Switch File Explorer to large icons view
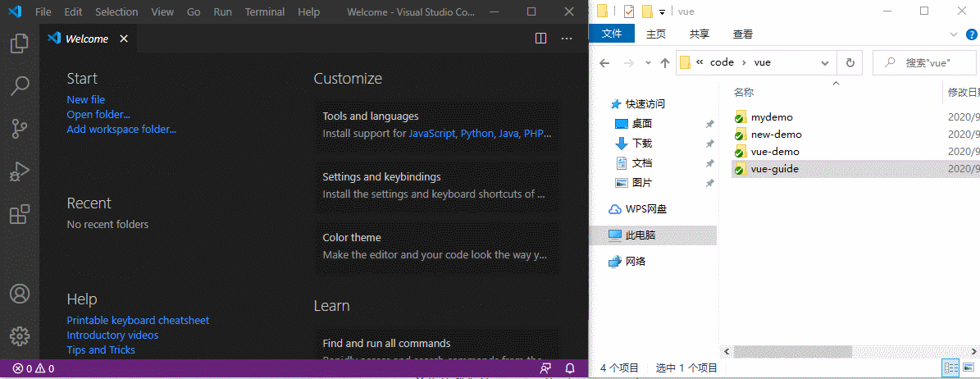This screenshot has height=379, width=980. click(x=969, y=368)
